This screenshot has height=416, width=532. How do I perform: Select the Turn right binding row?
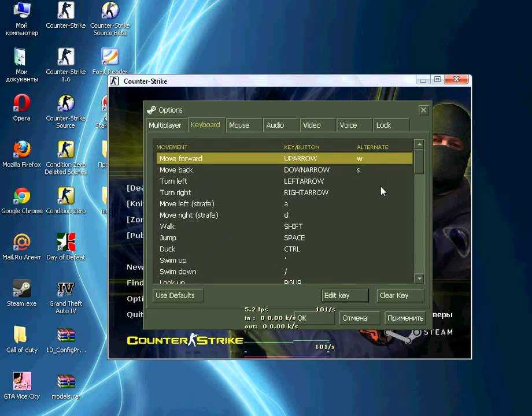(x=285, y=192)
